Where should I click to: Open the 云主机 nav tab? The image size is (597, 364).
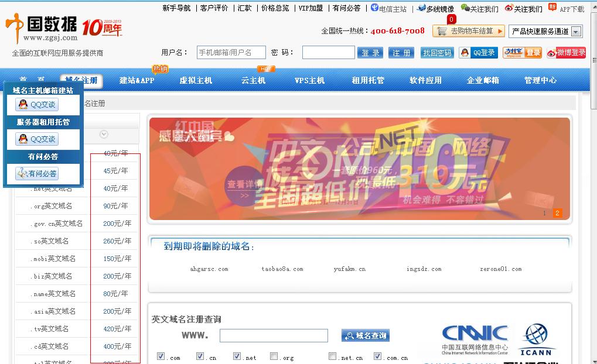tap(253, 81)
